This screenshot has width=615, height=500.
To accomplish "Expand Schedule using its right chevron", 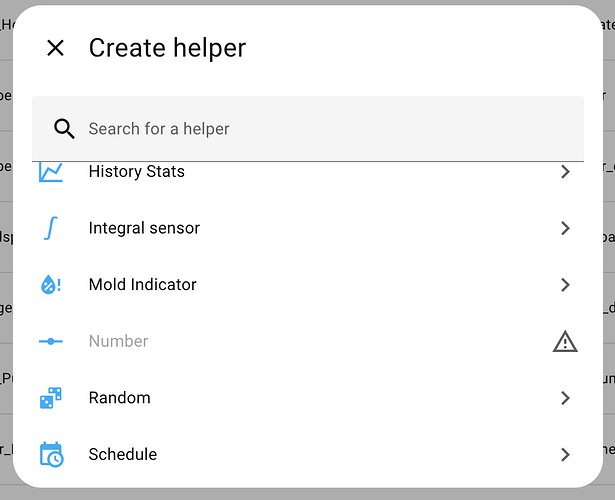I will click(565, 454).
